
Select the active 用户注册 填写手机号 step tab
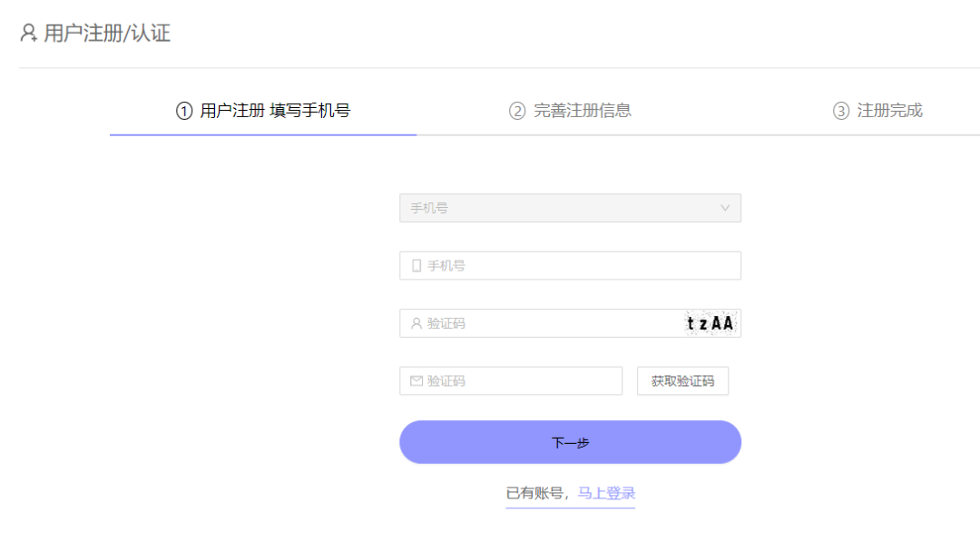pos(263,110)
